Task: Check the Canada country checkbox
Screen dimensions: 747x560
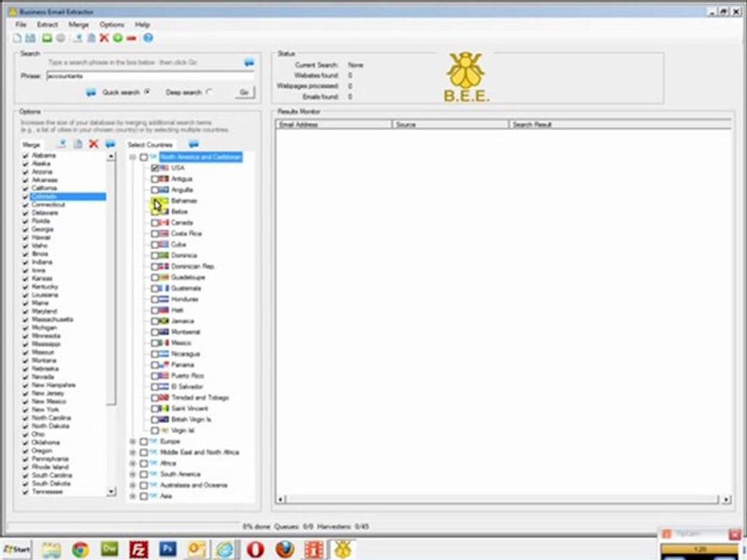Action: coord(155,223)
